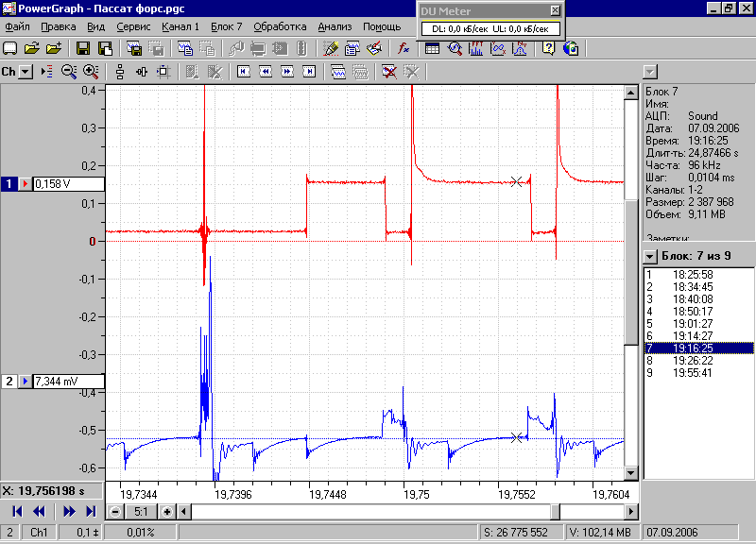This screenshot has width=756, height=544.
Task: Rewind with the bottom double-left arrow
Action: point(39,512)
